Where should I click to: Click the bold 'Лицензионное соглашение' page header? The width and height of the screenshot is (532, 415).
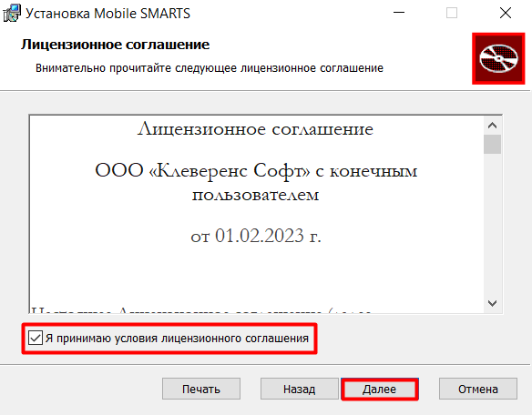[116, 45]
